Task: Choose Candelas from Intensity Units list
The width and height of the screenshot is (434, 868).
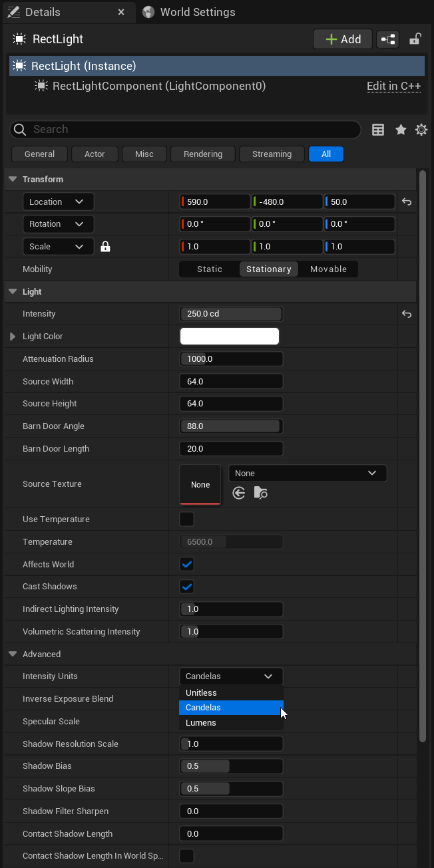Action: [x=231, y=708]
